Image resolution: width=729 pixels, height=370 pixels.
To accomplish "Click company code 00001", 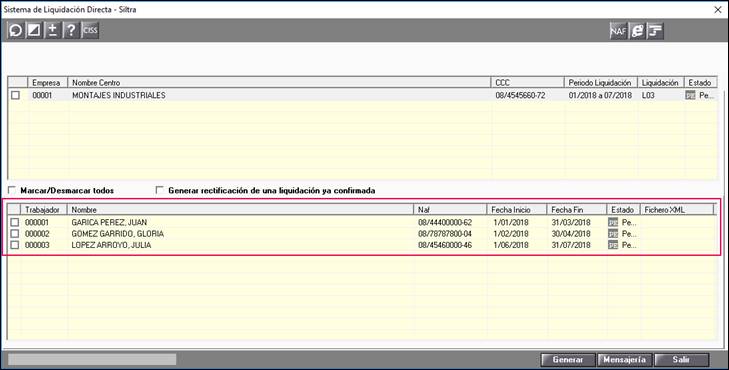I will 42,95.
